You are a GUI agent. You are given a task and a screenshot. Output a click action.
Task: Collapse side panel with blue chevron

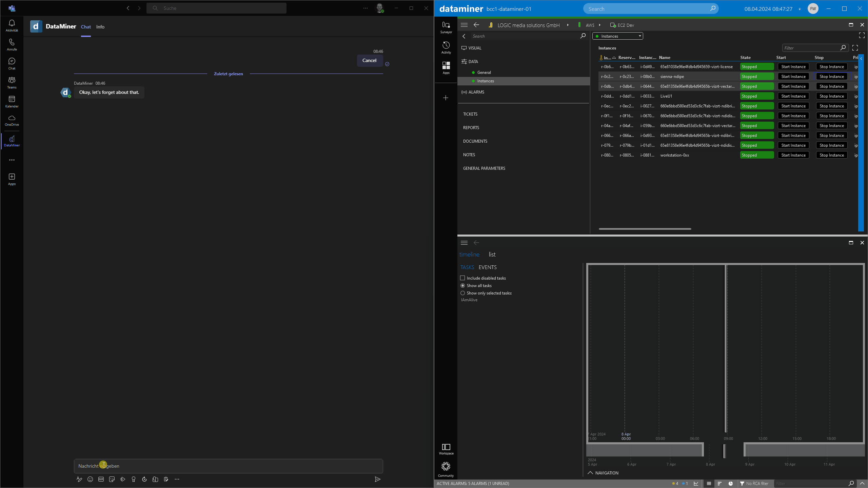861,59
